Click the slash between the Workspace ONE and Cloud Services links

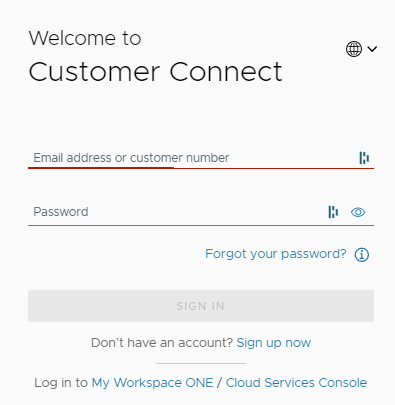point(219,383)
